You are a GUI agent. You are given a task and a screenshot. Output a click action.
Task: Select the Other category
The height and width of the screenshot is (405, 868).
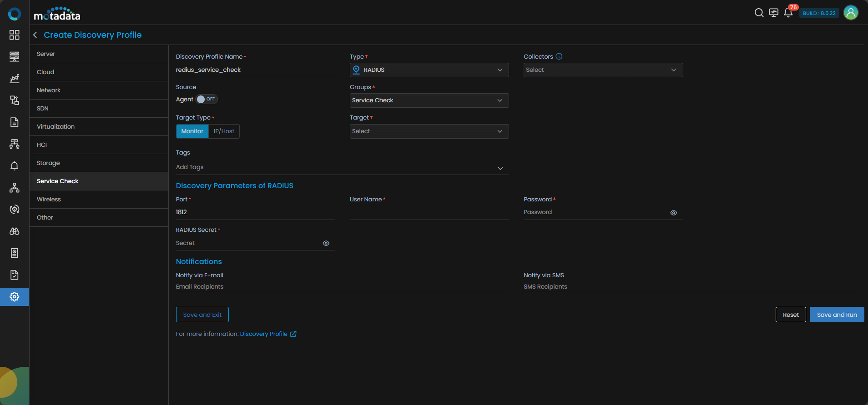click(x=99, y=218)
